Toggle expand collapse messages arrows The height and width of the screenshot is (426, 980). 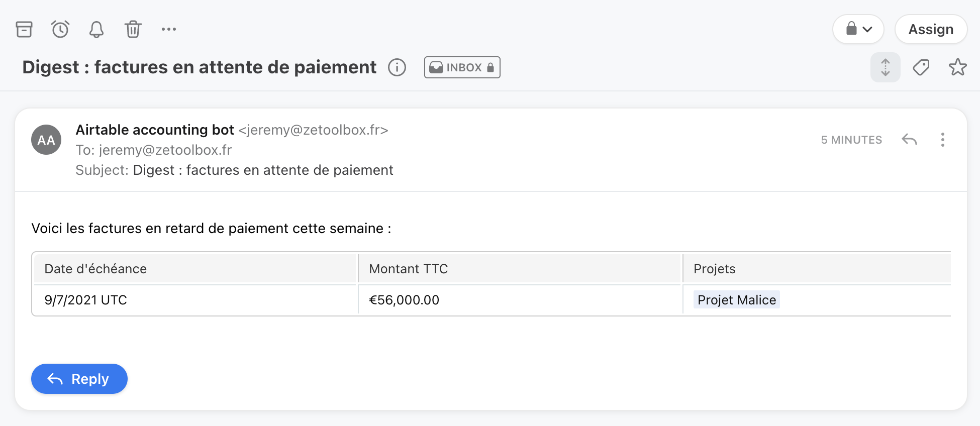(x=886, y=67)
